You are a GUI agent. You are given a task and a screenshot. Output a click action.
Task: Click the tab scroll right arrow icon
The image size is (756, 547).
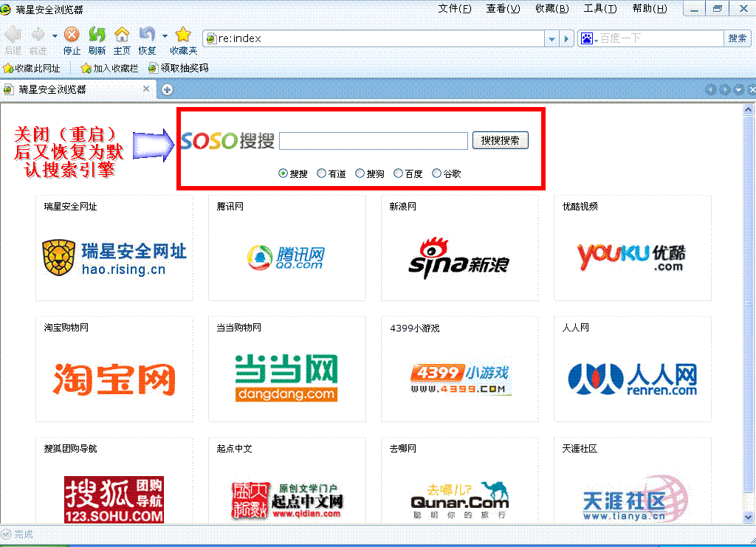[725, 89]
